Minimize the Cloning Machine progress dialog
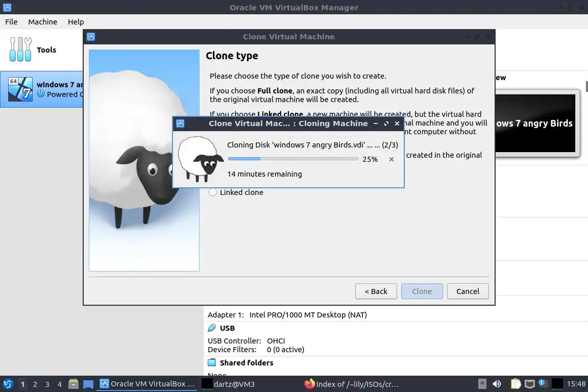The width and height of the screenshot is (588, 392). (x=375, y=124)
